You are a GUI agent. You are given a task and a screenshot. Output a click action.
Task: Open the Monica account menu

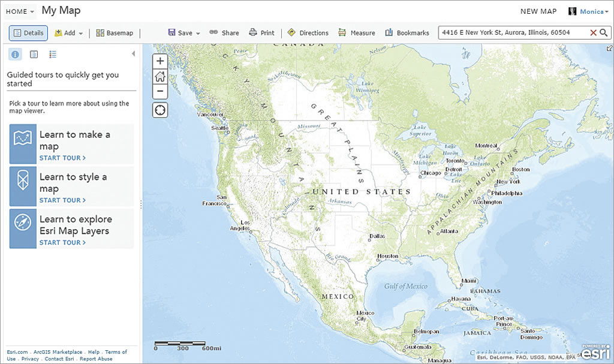[594, 11]
